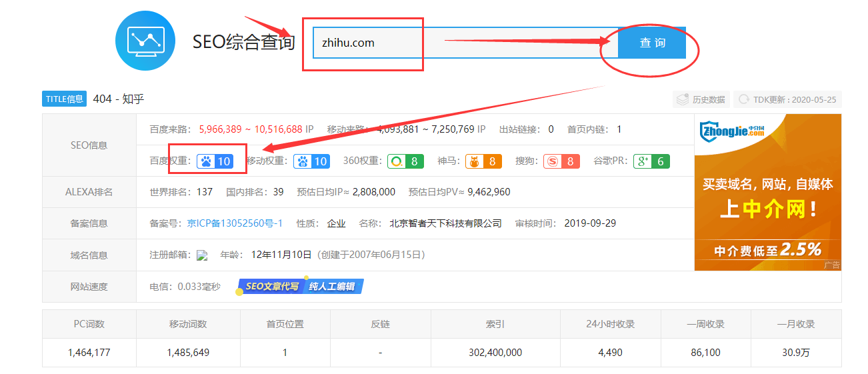
Task: Click 世界排名 value 137
Action: tap(205, 192)
